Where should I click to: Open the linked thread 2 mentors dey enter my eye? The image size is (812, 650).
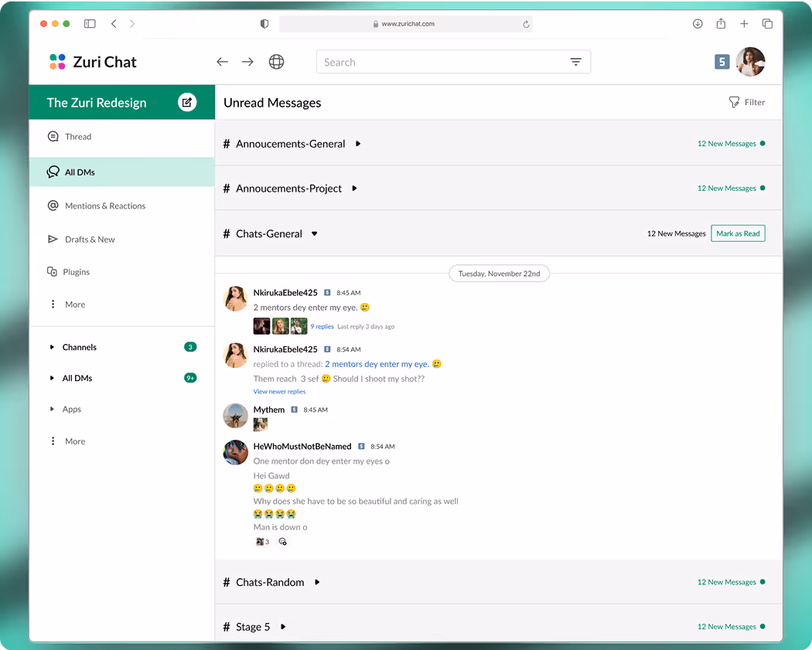point(377,364)
